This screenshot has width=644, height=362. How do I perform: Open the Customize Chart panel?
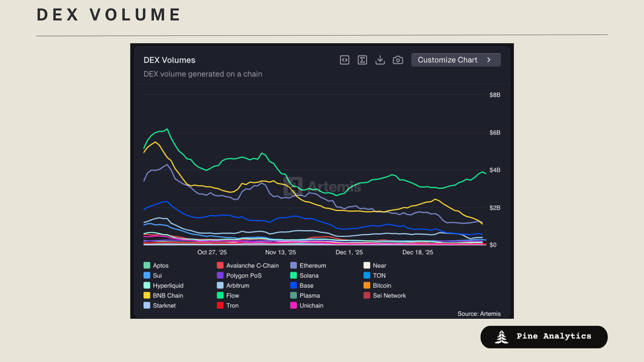point(447,60)
